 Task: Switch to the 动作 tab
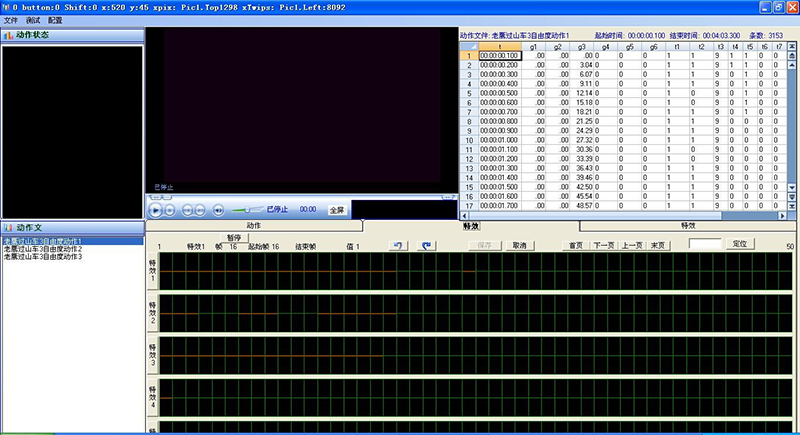coord(253,226)
